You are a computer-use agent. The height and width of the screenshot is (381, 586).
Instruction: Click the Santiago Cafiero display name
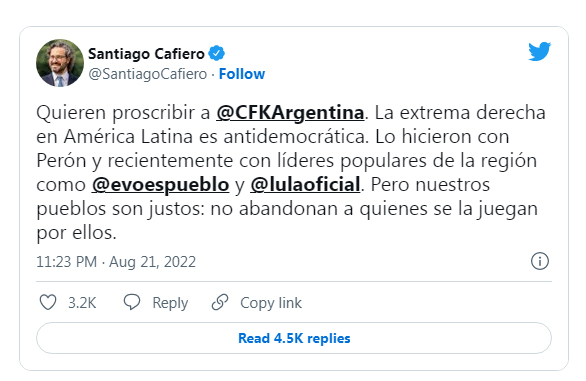click(x=146, y=54)
